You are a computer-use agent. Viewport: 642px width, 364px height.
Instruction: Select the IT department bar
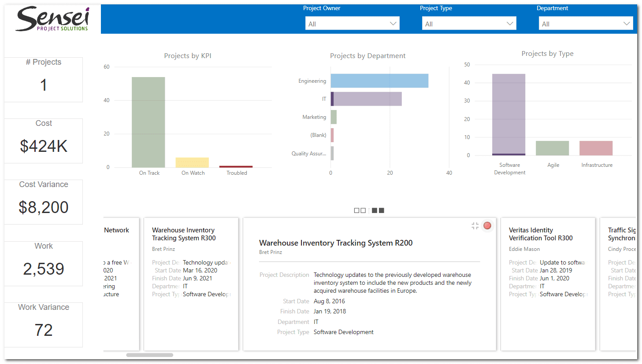(366, 99)
